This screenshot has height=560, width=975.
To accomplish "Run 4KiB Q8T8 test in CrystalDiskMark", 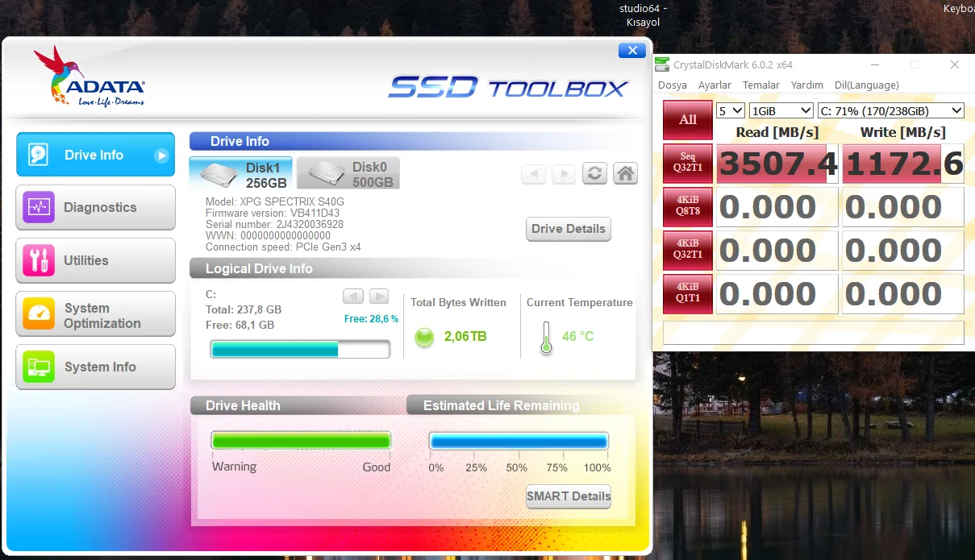I will pos(688,207).
